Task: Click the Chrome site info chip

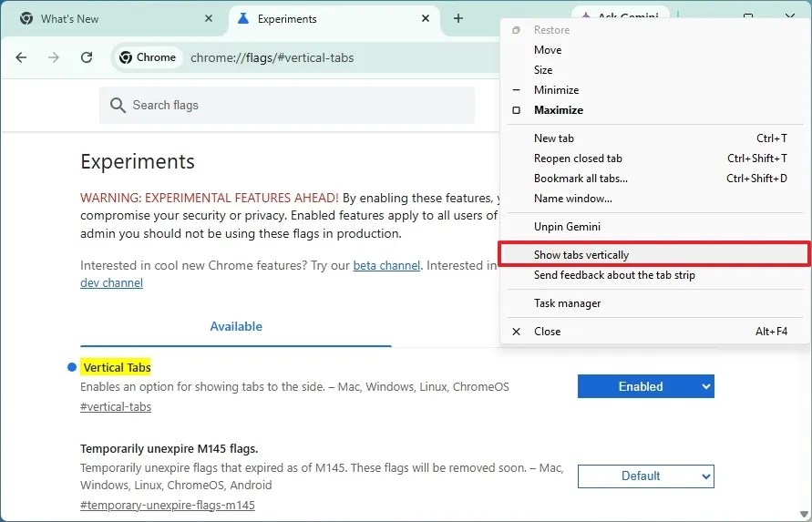Action: pos(149,57)
